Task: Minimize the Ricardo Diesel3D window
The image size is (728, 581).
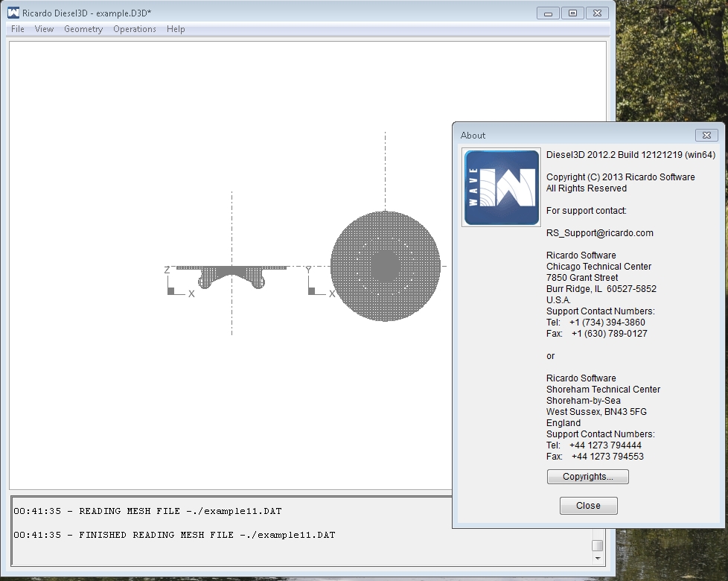Action: (549, 13)
